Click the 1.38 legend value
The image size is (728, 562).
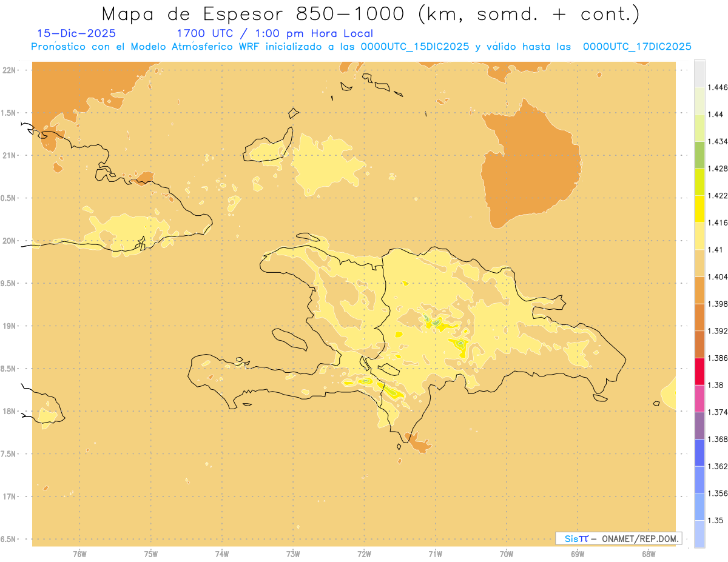(716, 385)
